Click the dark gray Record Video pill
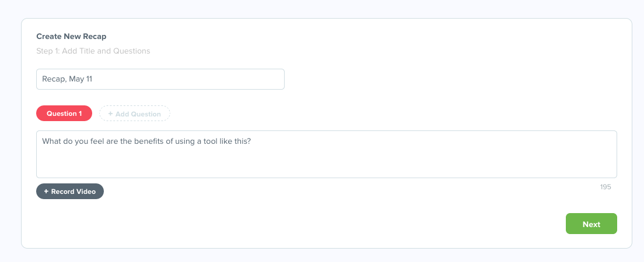Viewport: 644px width, 262px height. click(x=70, y=192)
